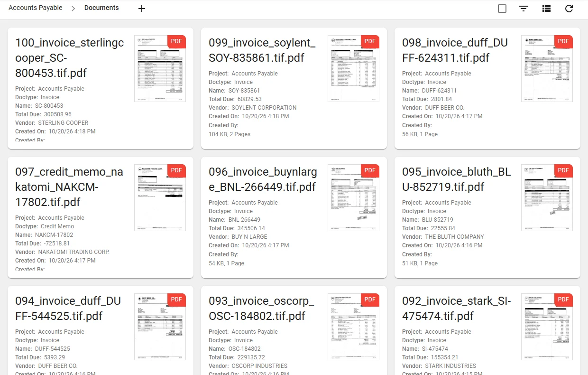The height and width of the screenshot is (375, 588).
Task: Click vendor text STERLING COOPER
Action: [63, 123]
